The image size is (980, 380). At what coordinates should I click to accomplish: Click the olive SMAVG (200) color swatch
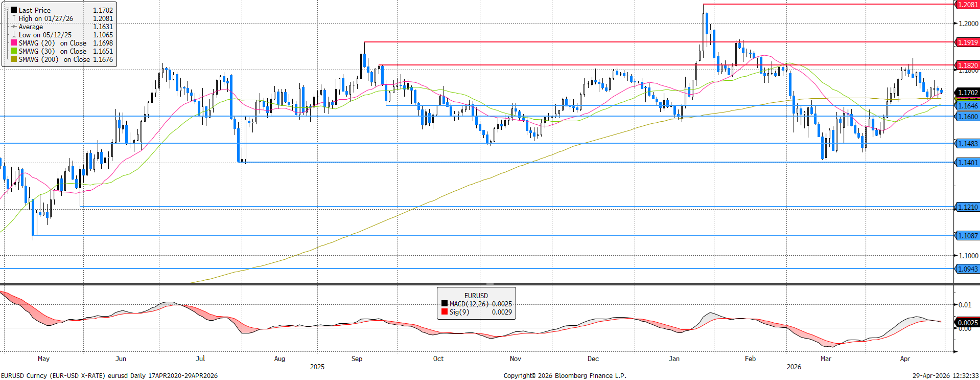click(x=14, y=59)
